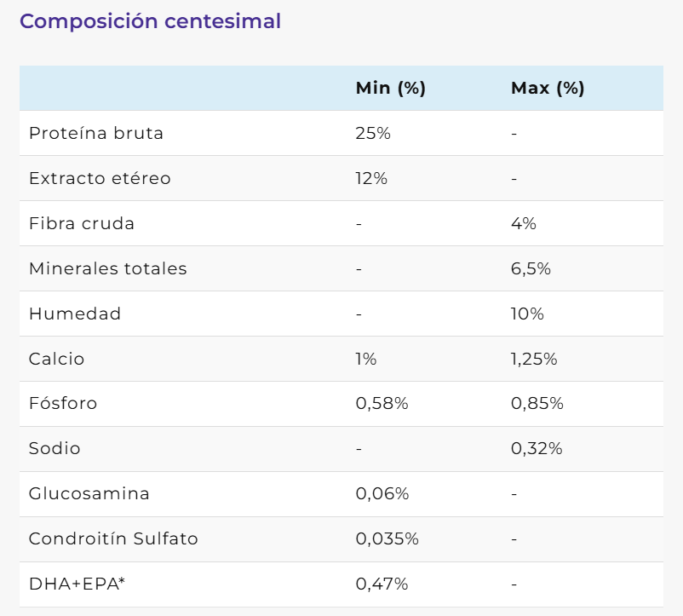Click the 'Max (%)' column header

click(548, 89)
